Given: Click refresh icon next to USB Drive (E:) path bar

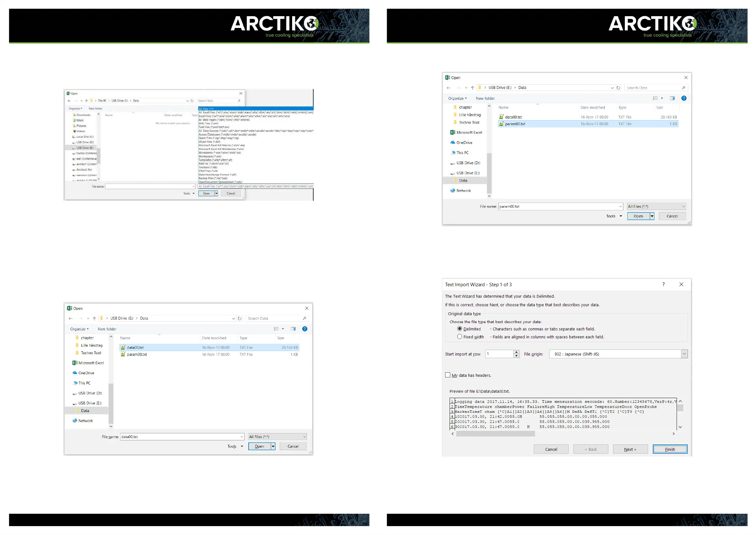Looking at the screenshot, I should pyautogui.click(x=619, y=88).
